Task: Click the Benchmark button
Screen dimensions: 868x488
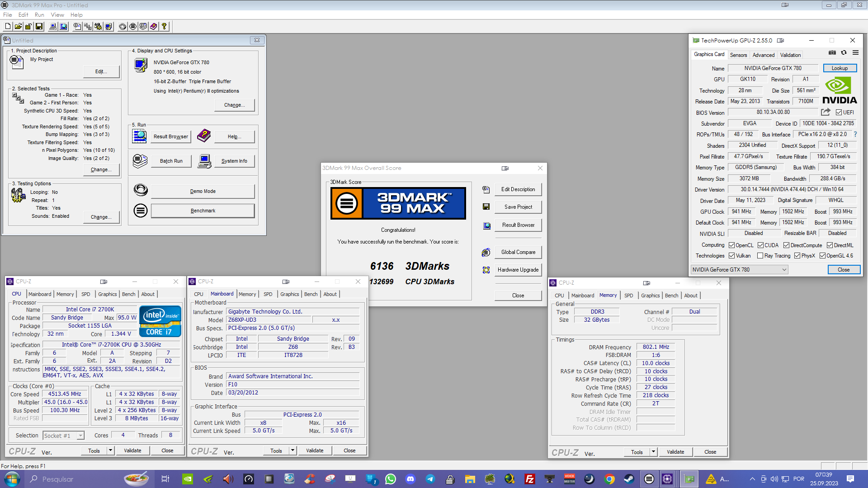Action: (203, 211)
